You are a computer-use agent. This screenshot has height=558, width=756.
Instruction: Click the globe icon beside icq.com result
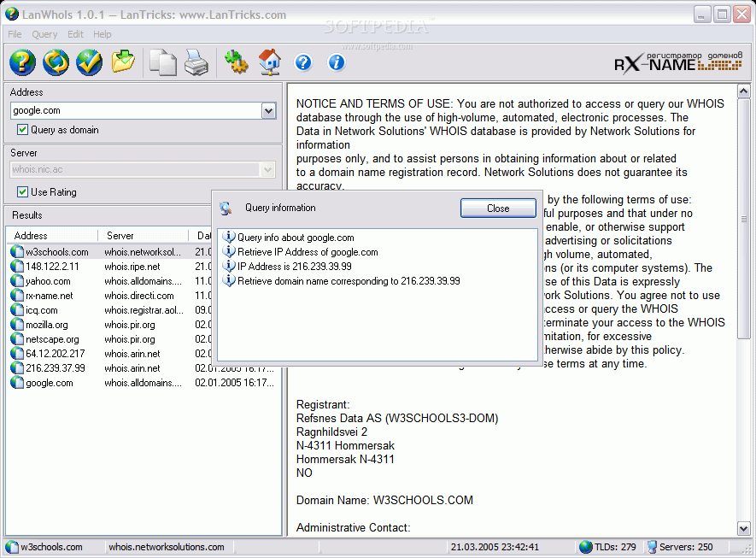pyautogui.click(x=17, y=309)
